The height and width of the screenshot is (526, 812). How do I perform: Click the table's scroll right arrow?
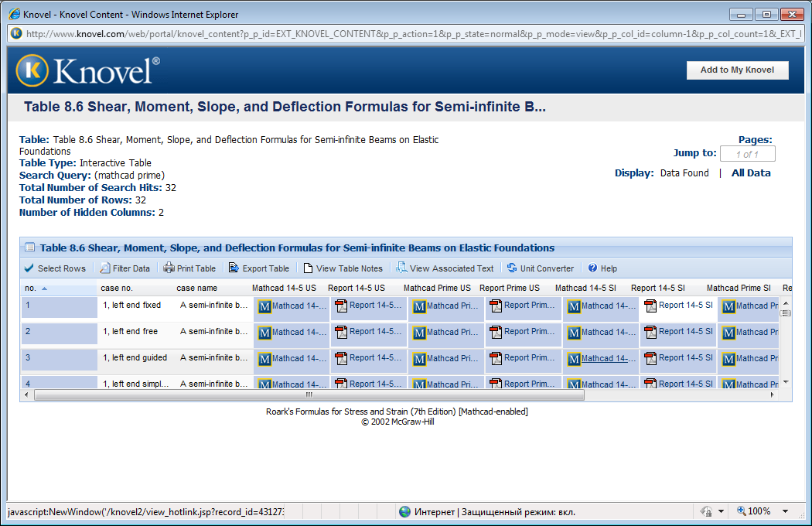[x=772, y=395]
